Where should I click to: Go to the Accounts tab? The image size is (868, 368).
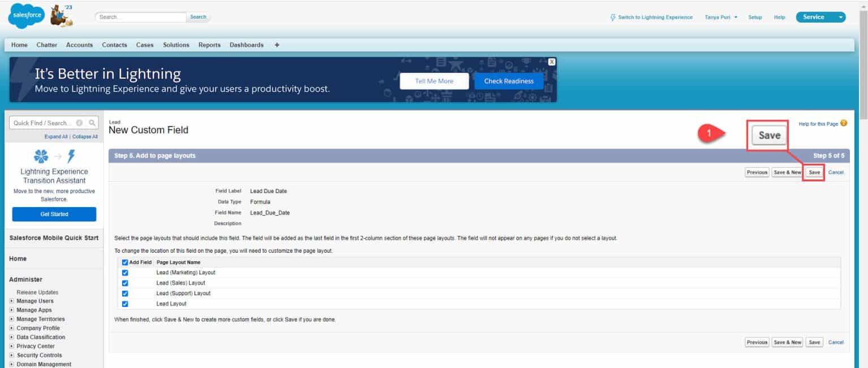click(79, 45)
